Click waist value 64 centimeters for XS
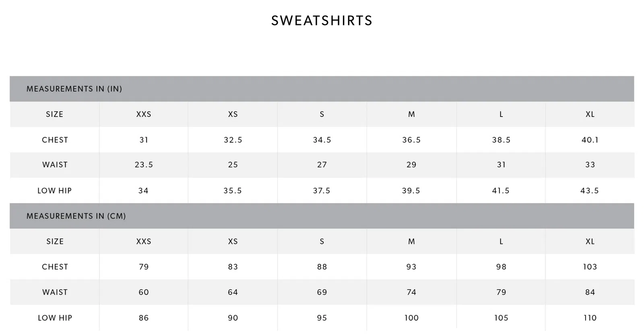Screen dimensions: 644x336 [x=233, y=293]
